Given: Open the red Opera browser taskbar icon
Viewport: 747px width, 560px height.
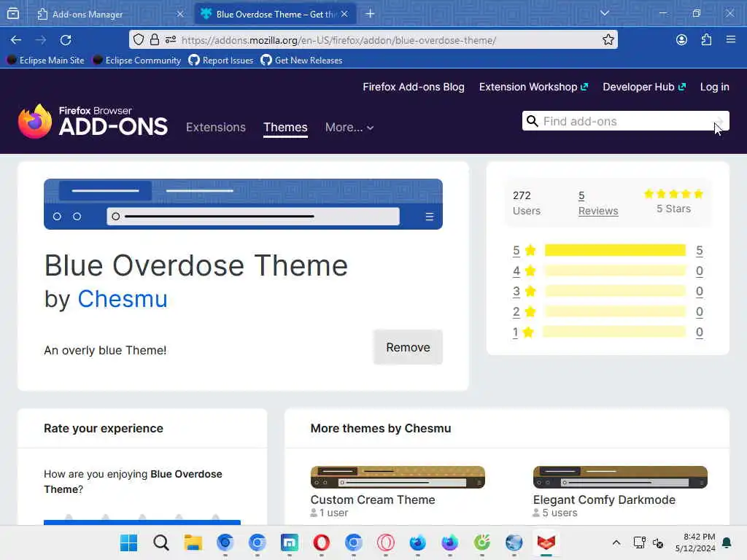Looking at the screenshot, I should 322,542.
